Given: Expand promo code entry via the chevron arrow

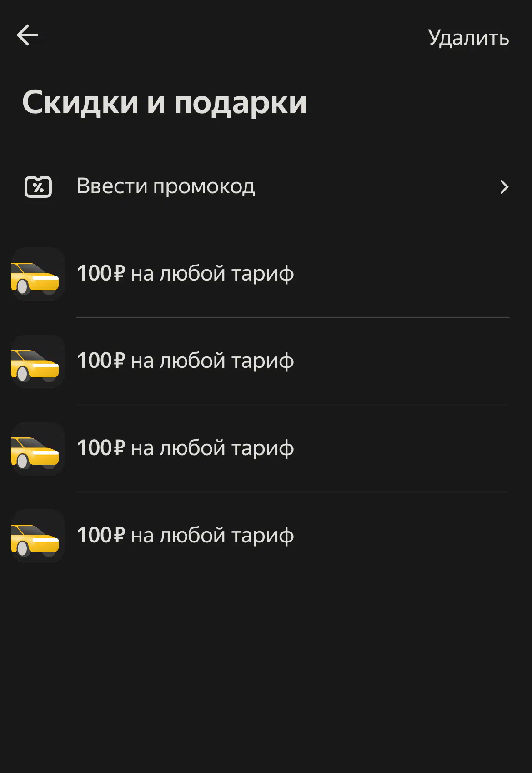Looking at the screenshot, I should click(x=504, y=187).
